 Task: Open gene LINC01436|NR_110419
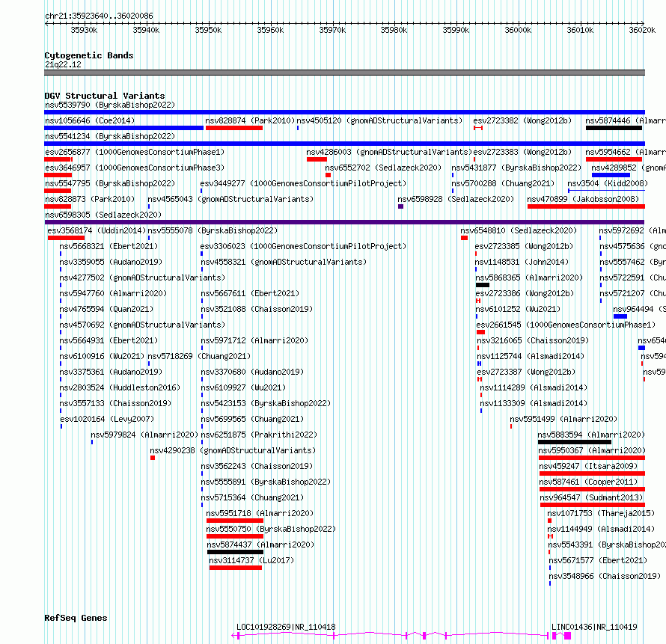[x=594, y=627]
